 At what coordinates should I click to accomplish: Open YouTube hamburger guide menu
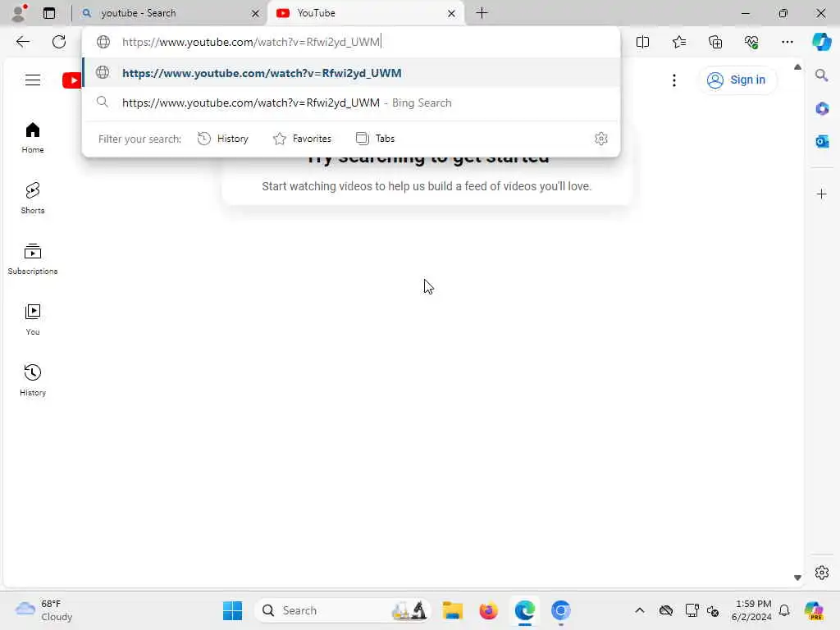pyautogui.click(x=33, y=80)
